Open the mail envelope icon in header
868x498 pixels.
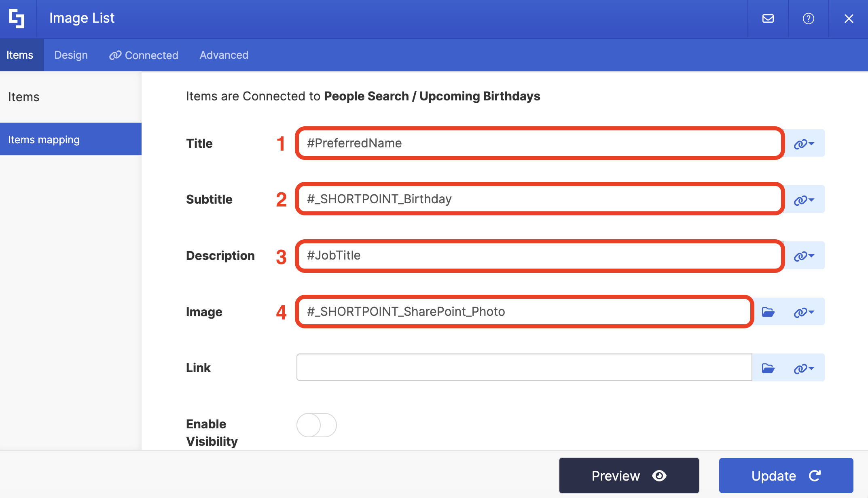768,19
